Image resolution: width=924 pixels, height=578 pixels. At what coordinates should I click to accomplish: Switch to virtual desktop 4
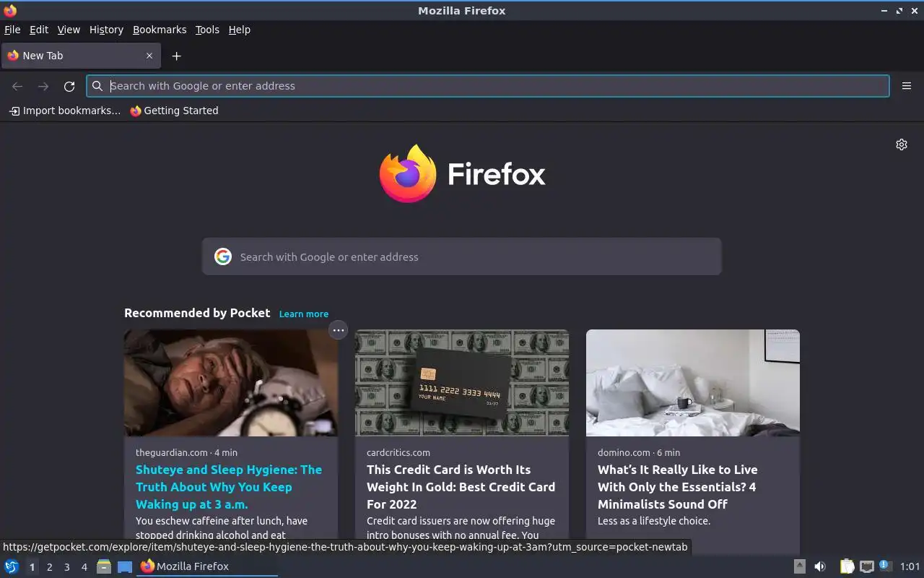[84, 567]
